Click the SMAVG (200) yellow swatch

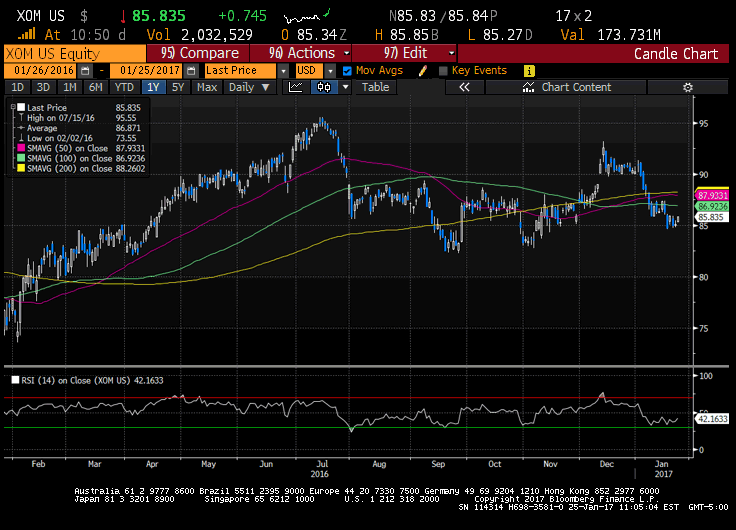pyautogui.click(x=21, y=169)
